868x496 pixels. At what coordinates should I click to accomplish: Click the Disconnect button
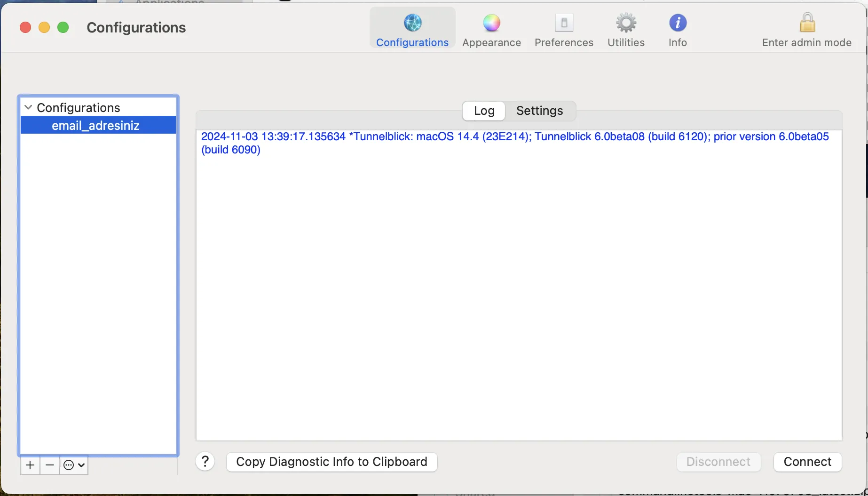click(718, 462)
